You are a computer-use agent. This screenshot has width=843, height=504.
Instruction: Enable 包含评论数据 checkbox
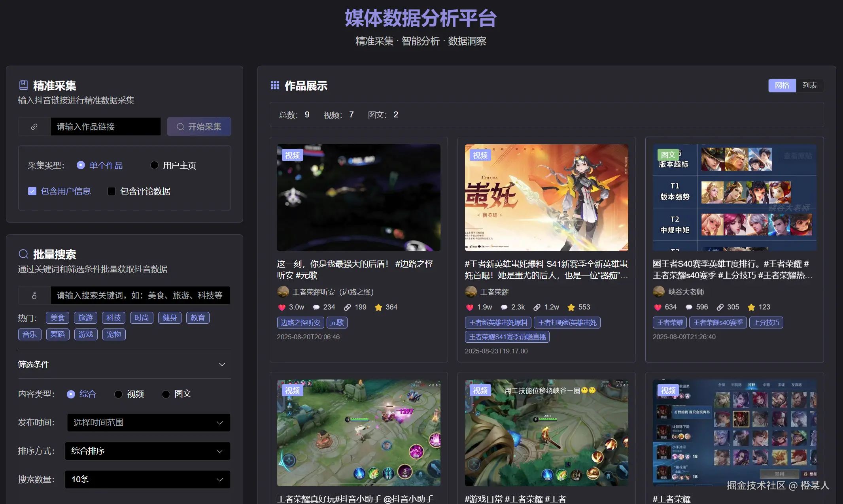click(112, 191)
